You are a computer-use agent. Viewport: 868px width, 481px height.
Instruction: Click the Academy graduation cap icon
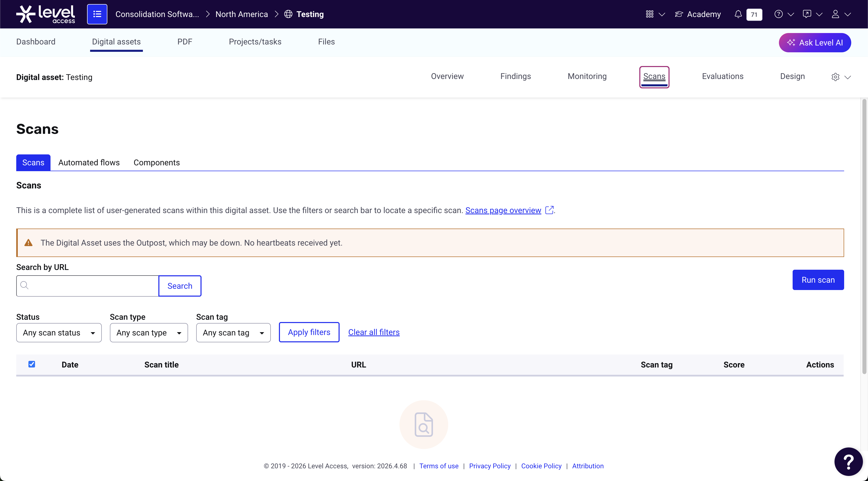679,14
